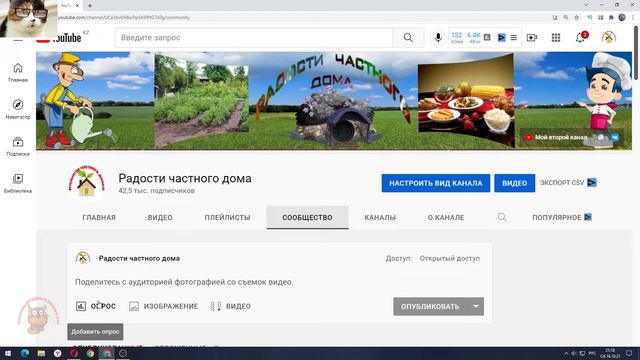Click the search magnifier button
The height and width of the screenshot is (360, 640).
click(408, 38)
